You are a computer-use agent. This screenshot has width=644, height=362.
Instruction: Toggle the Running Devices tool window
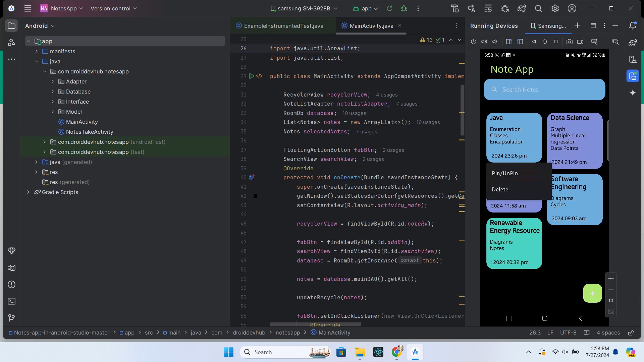tap(633, 76)
